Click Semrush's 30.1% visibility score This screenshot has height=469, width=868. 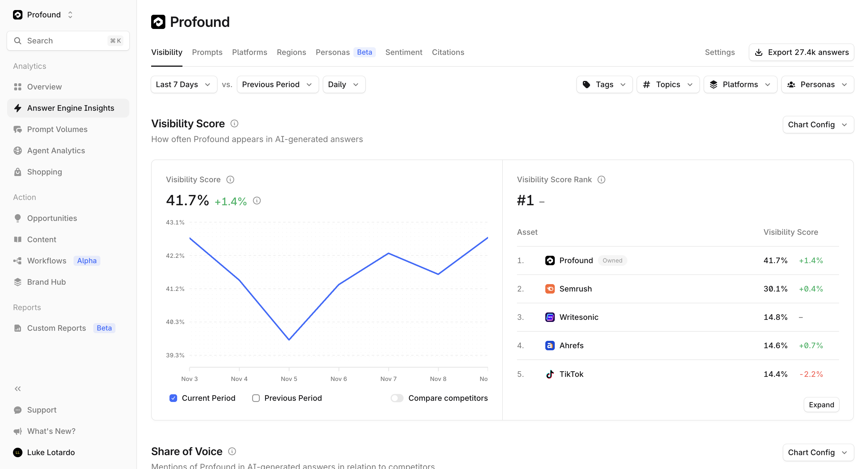(x=775, y=289)
